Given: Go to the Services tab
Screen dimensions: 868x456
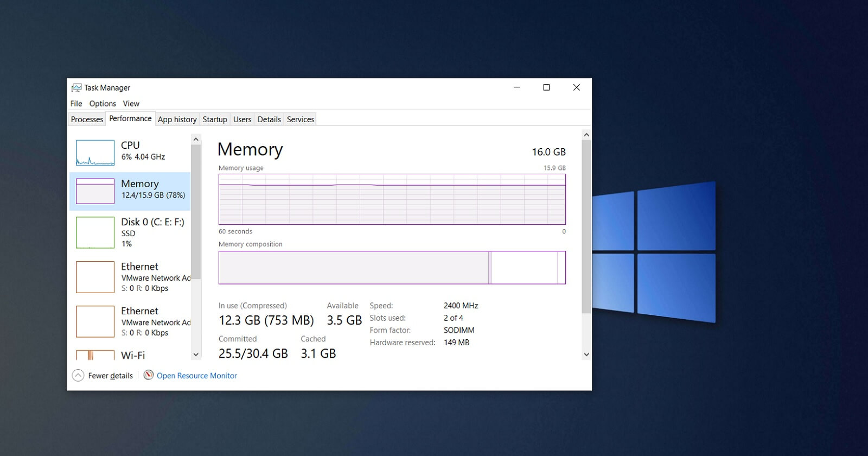Looking at the screenshot, I should (x=301, y=119).
